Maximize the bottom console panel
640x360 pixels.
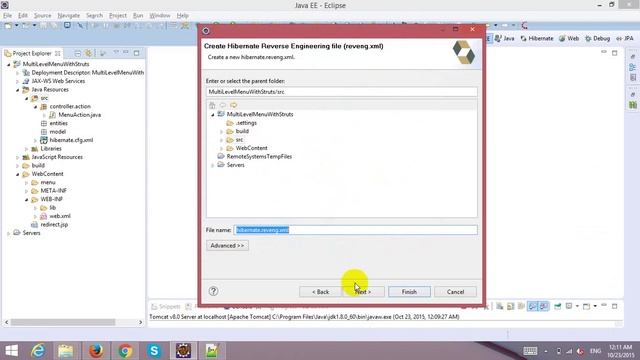pyautogui.click(x=615, y=306)
